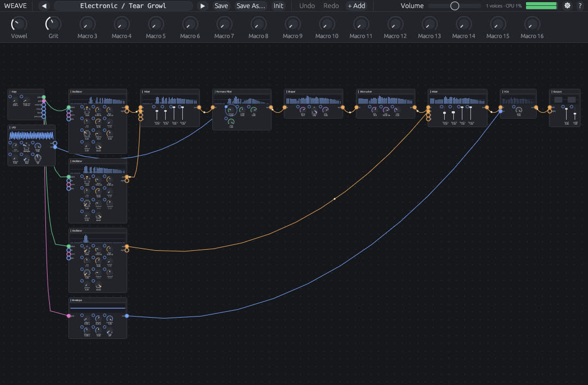Redo the last change

click(x=331, y=6)
